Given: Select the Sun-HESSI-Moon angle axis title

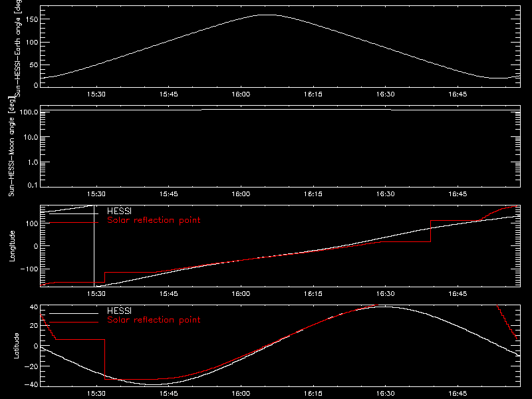Looking at the screenshot, I should pyautogui.click(x=11, y=146).
